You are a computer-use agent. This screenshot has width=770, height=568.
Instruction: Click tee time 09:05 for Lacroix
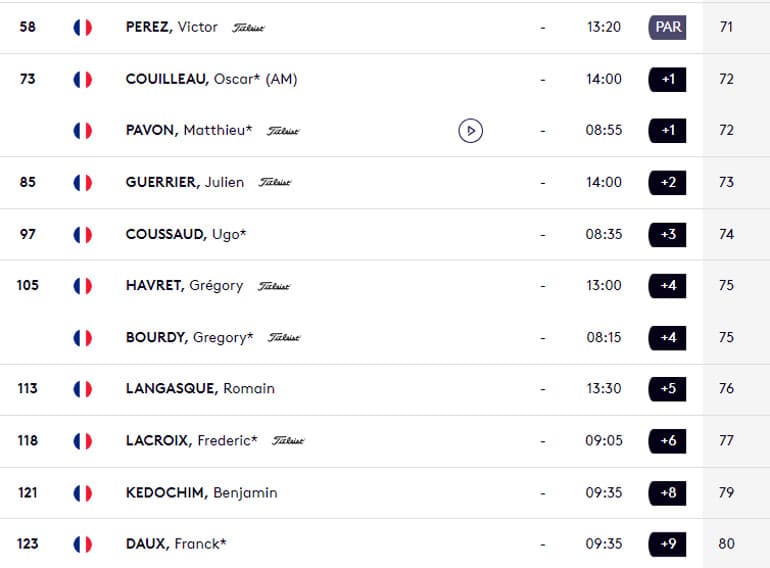(604, 440)
